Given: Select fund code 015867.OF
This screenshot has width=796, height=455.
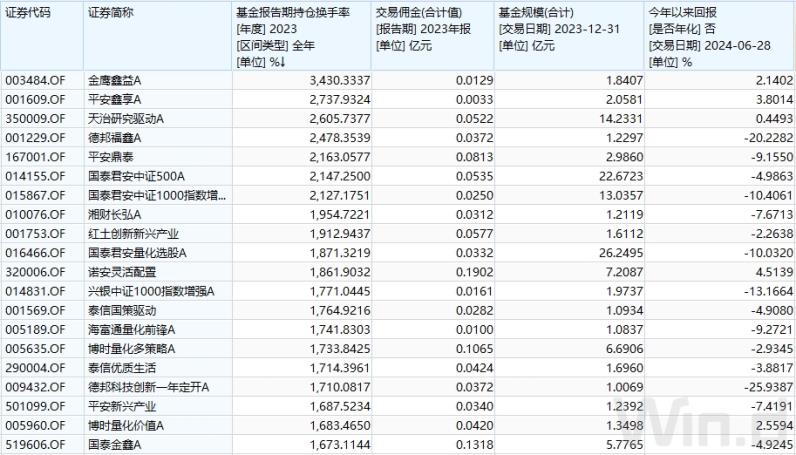Looking at the screenshot, I should click(36, 196).
